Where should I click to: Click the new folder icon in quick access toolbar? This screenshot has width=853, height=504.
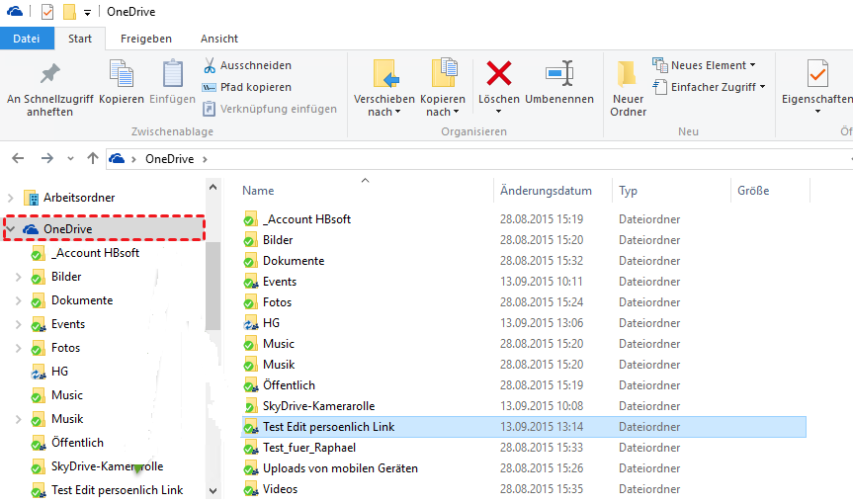click(69, 12)
